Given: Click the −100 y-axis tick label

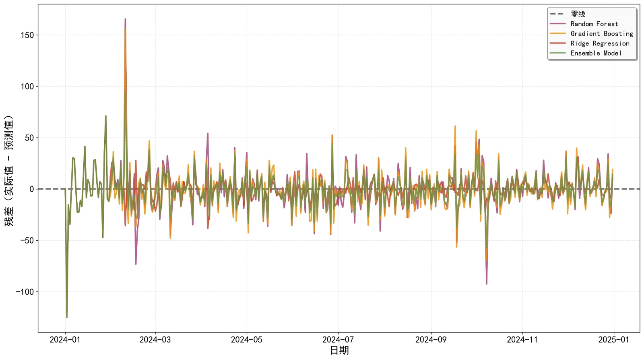Looking at the screenshot, I should [x=25, y=292].
